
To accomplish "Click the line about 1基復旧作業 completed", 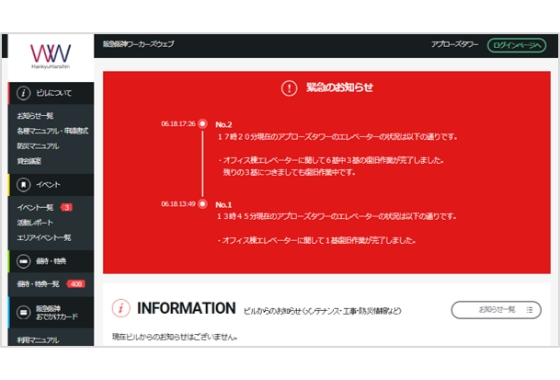I will click(x=316, y=241).
